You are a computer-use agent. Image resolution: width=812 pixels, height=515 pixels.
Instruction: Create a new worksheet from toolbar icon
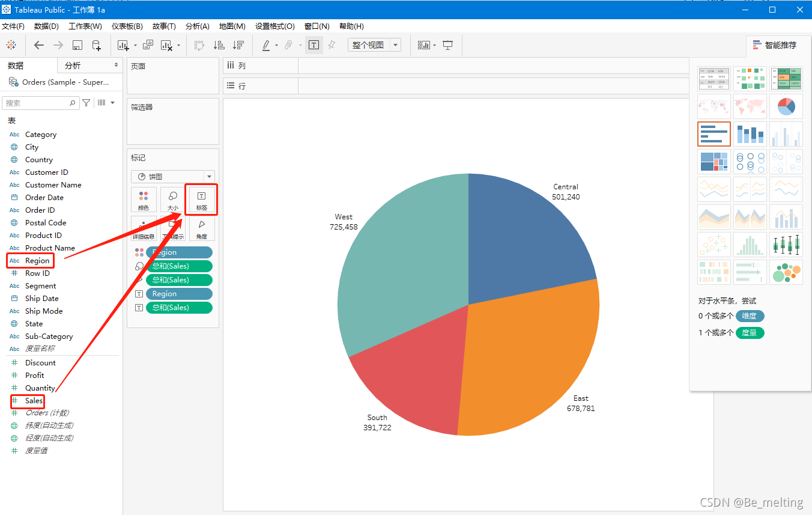[x=123, y=45]
